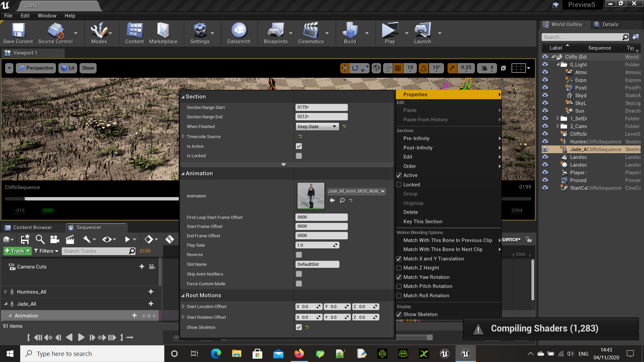Click the Perspective viewport button
The height and width of the screenshot is (362, 644).
pyautogui.click(x=36, y=68)
